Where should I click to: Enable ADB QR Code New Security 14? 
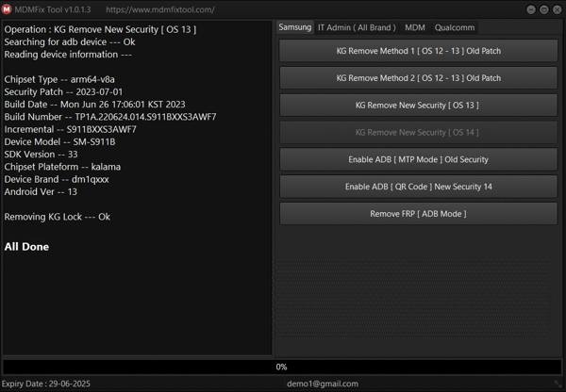(x=418, y=187)
